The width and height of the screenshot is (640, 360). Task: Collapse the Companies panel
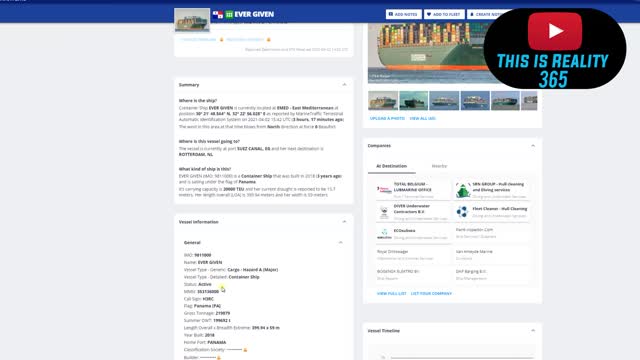(533, 146)
